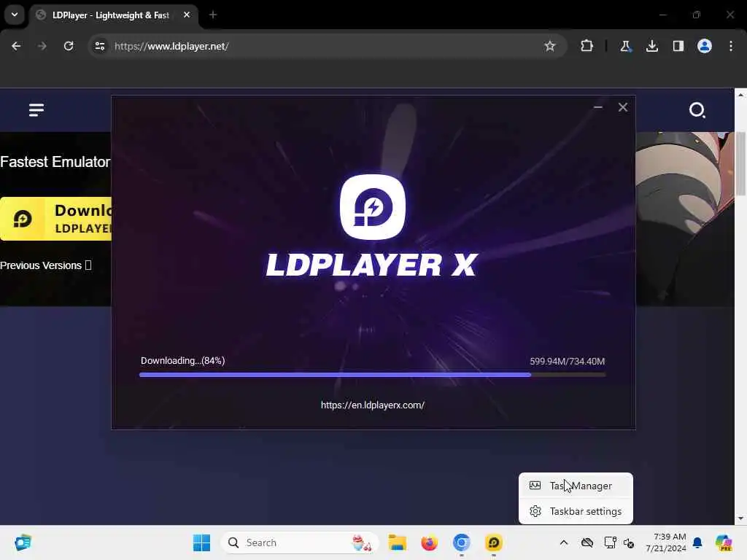
Task: Go forward in browser history
Action: tap(42, 46)
